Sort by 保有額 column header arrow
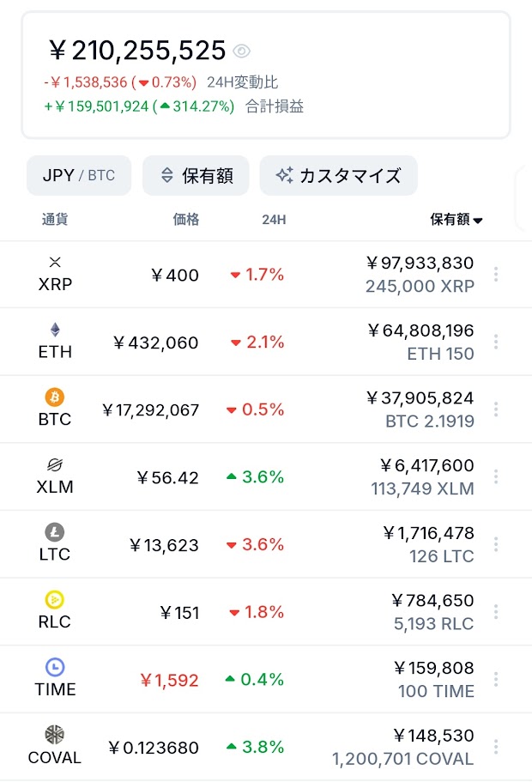The image size is (532, 782). point(478,221)
